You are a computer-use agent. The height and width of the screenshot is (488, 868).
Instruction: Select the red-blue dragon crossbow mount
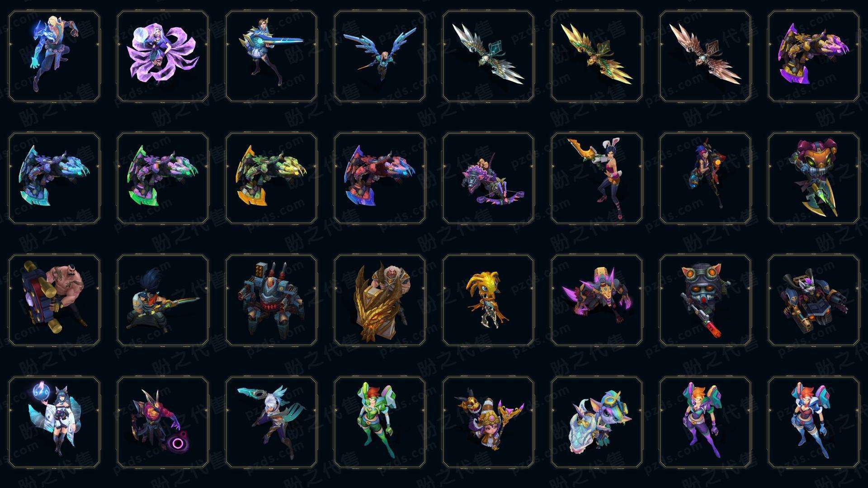click(x=380, y=178)
